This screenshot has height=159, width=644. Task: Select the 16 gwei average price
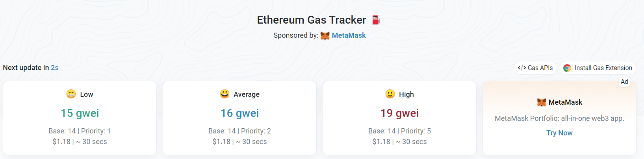point(240,113)
